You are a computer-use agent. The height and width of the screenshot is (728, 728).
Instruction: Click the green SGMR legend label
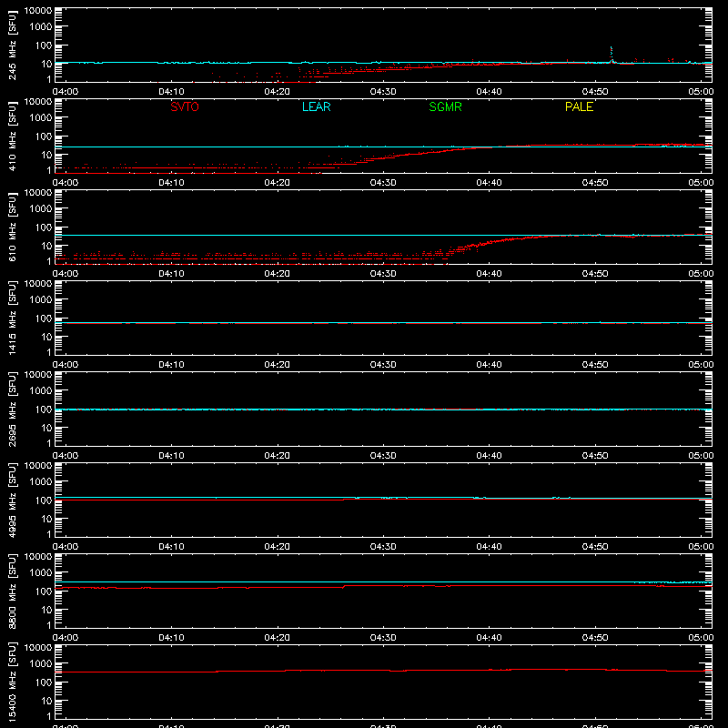tap(445, 106)
